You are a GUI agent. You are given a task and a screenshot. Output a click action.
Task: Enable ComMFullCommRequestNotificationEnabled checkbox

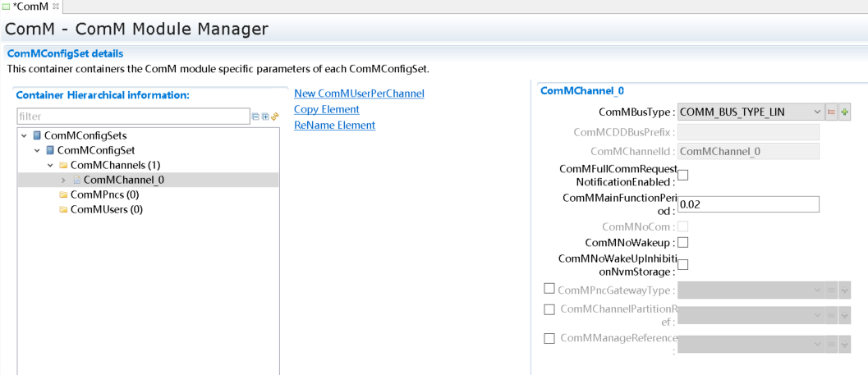pos(683,175)
